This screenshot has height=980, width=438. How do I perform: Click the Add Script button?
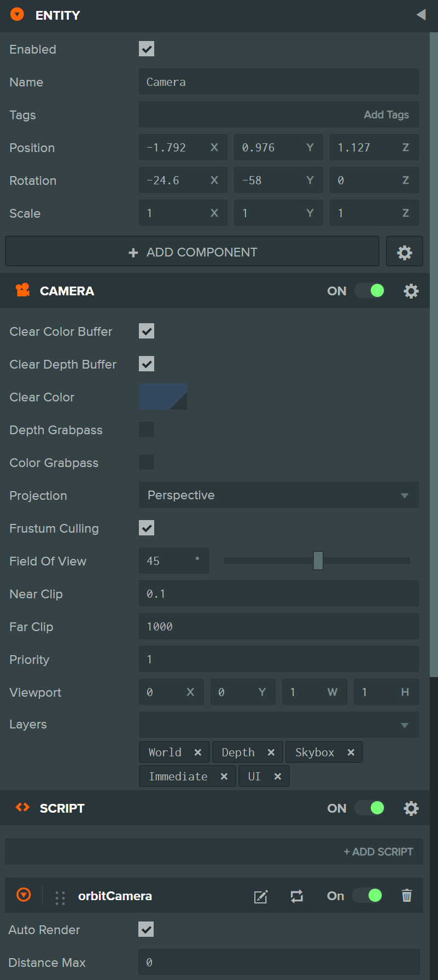(378, 851)
